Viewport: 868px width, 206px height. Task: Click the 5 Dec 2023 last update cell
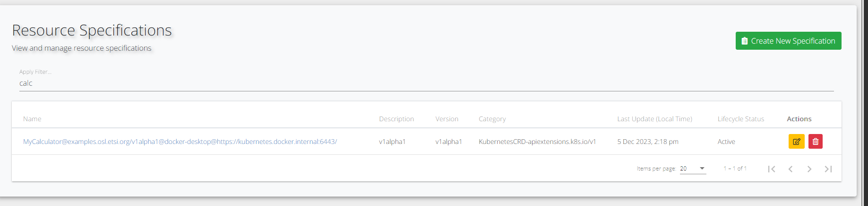click(x=647, y=142)
